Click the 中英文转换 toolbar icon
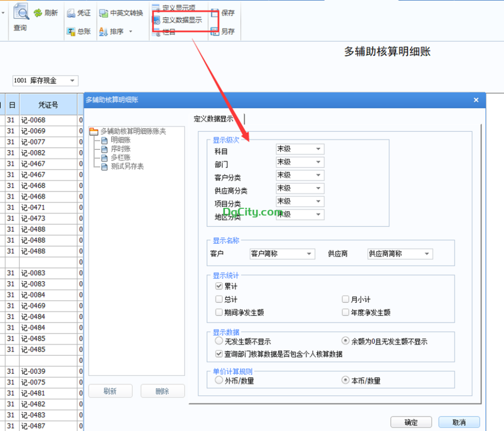Viewport: 504px width, 431px height. (x=103, y=13)
